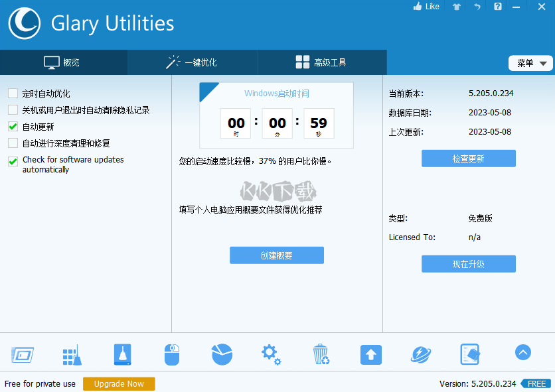
Task: Uncheck the 自动更新 checkbox
Action: [x=13, y=127]
